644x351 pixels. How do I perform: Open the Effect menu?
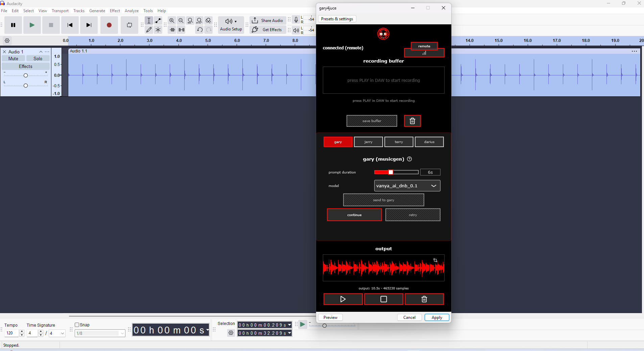click(x=115, y=11)
